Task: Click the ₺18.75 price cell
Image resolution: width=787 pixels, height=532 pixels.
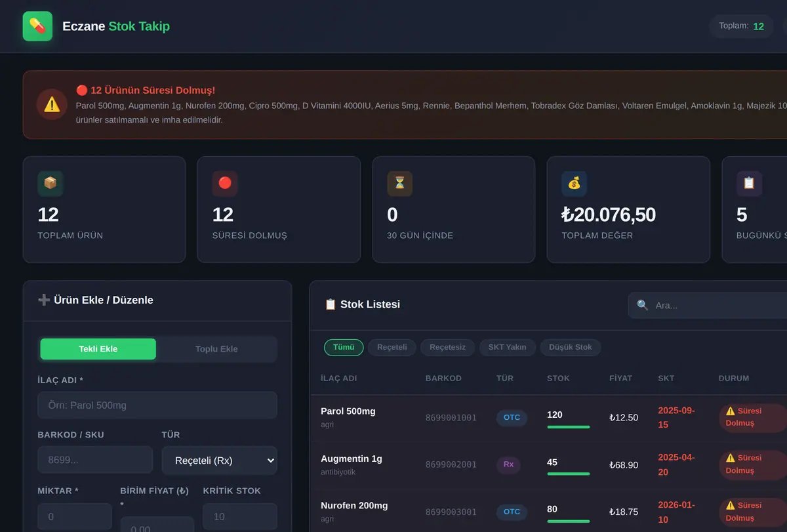Action: tap(624, 512)
